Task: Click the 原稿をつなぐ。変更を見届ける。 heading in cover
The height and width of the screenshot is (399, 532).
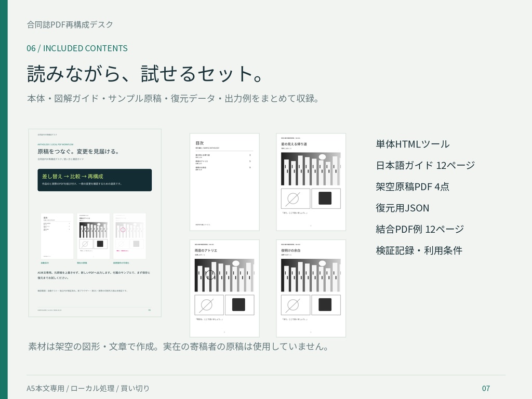Action: (x=78, y=152)
